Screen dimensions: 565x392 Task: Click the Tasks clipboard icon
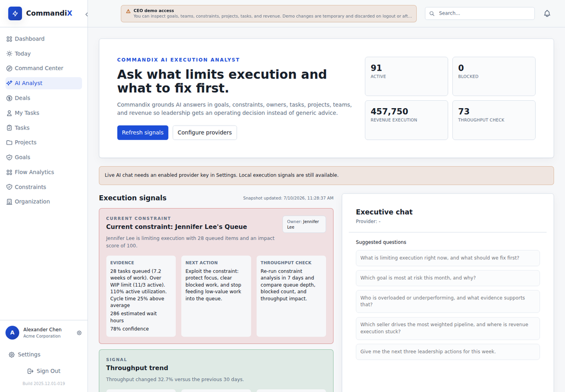tap(9, 128)
